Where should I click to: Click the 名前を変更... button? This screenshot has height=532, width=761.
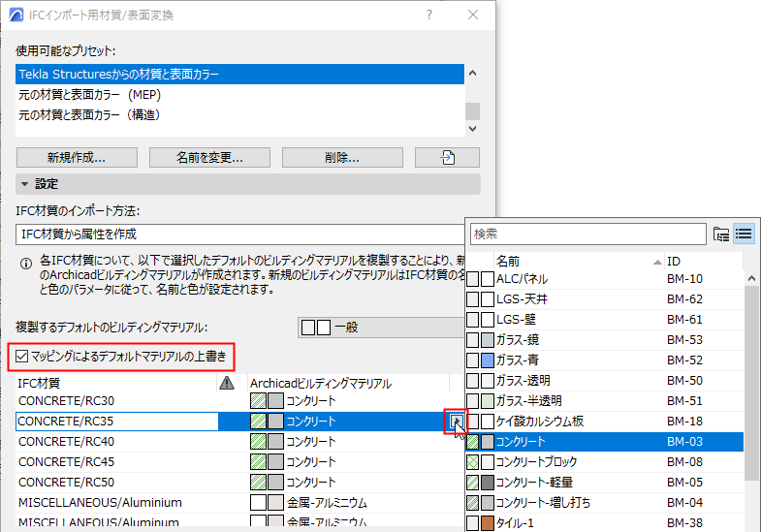[209, 158]
